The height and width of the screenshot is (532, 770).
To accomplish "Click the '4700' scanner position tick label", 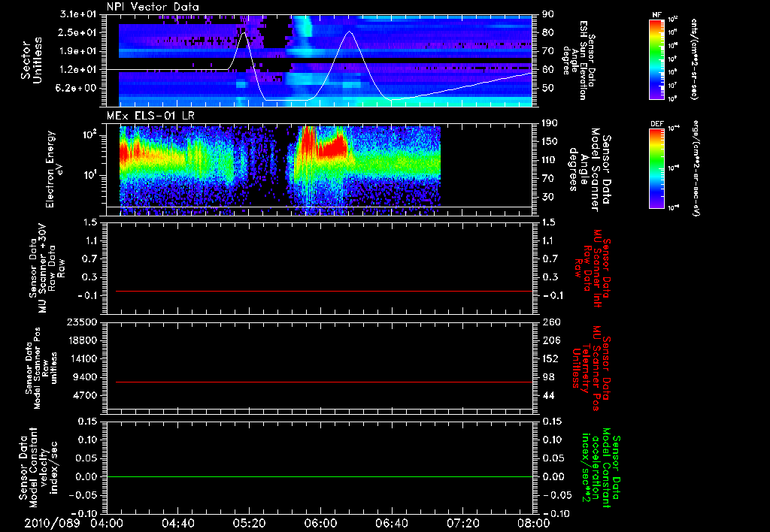I will (84, 395).
